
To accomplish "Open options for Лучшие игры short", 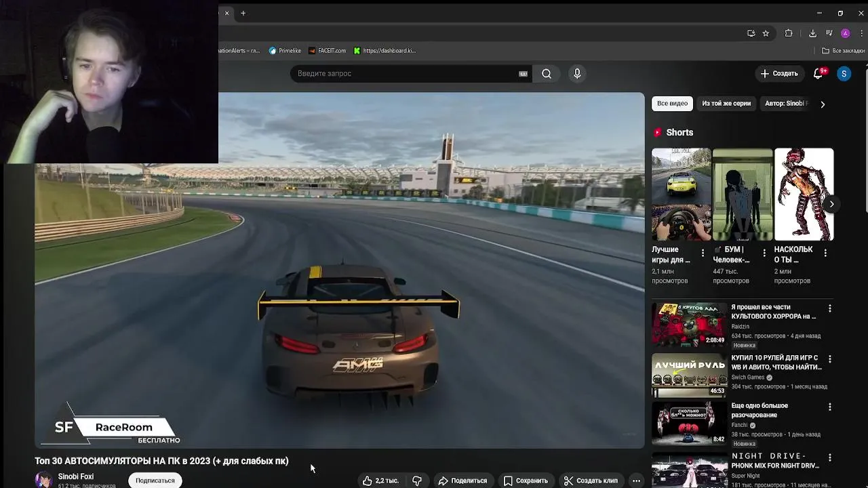I will coord(703,253).
